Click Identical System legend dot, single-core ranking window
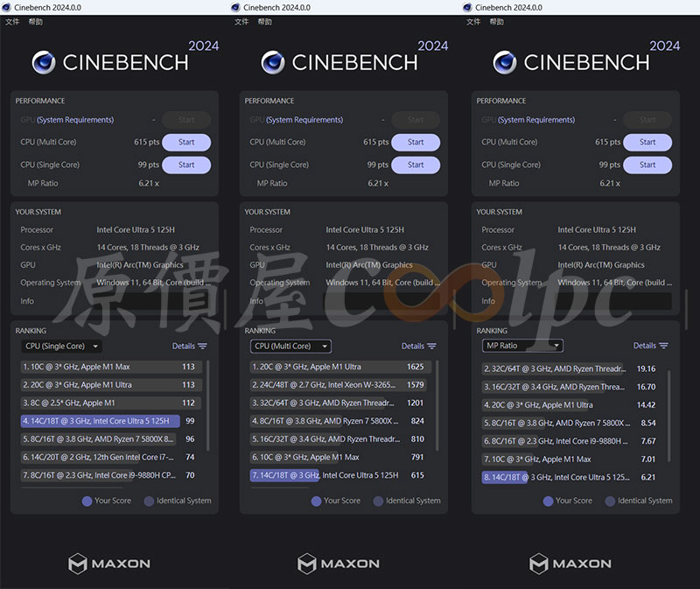This screenshot has height=589, width=700. (149, 501)
